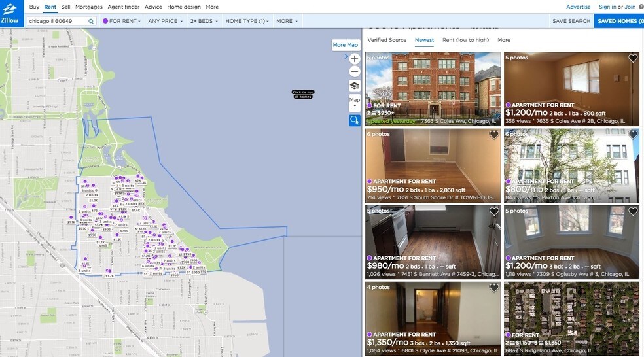644x357 pixels.
Task: Open Saved Homes
Action: tap(619, 21)
